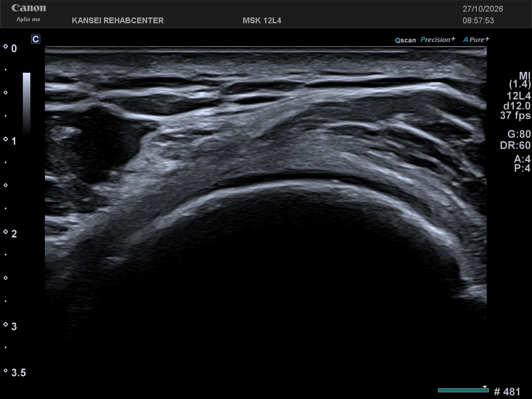Viewport: 532px width, 399px height.
Task: Toggle the Precision+ imaging mode
Action: pyautogui.click(x=438, y=39)
